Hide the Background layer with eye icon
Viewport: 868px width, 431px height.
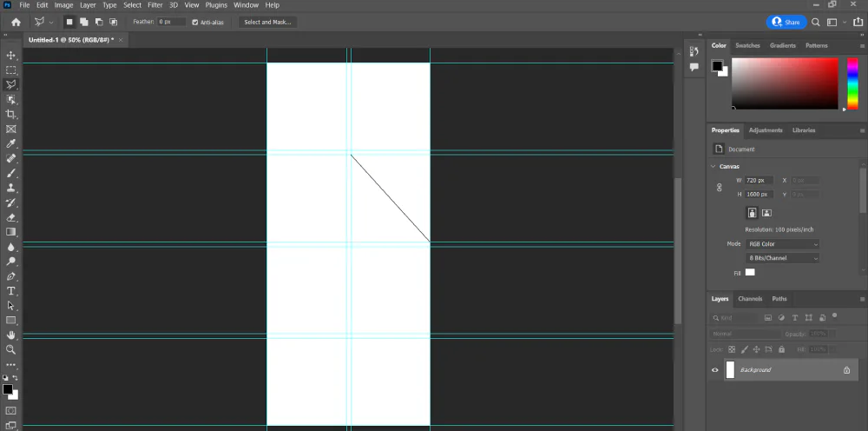point(715,370)
